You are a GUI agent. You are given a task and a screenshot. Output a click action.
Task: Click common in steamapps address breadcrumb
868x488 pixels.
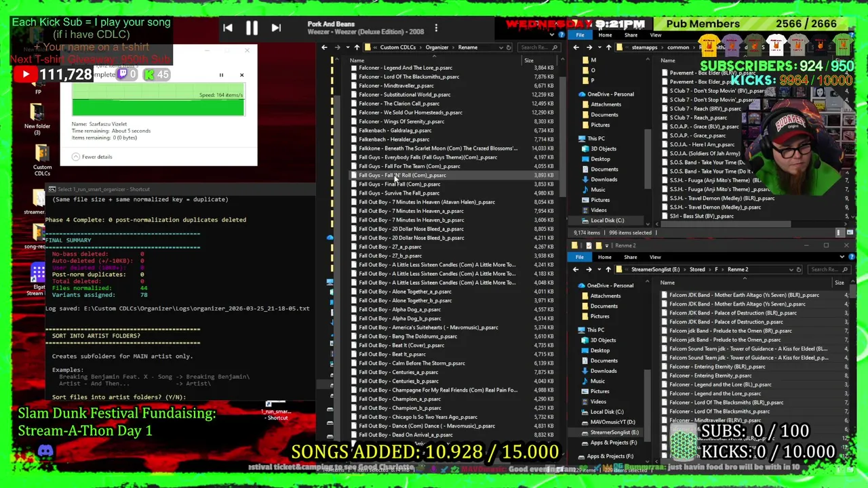point(678,47)
